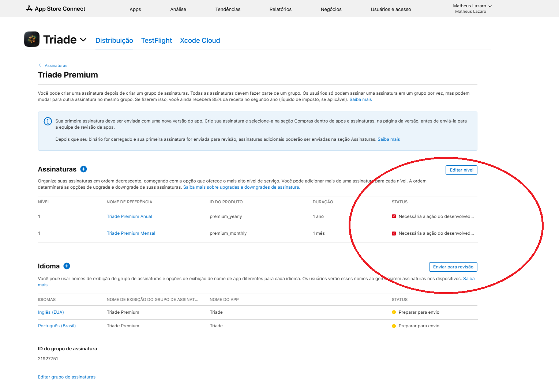Click Saiba mais link in Idioma description
559x392 pixels.
(x=469, y=279)
